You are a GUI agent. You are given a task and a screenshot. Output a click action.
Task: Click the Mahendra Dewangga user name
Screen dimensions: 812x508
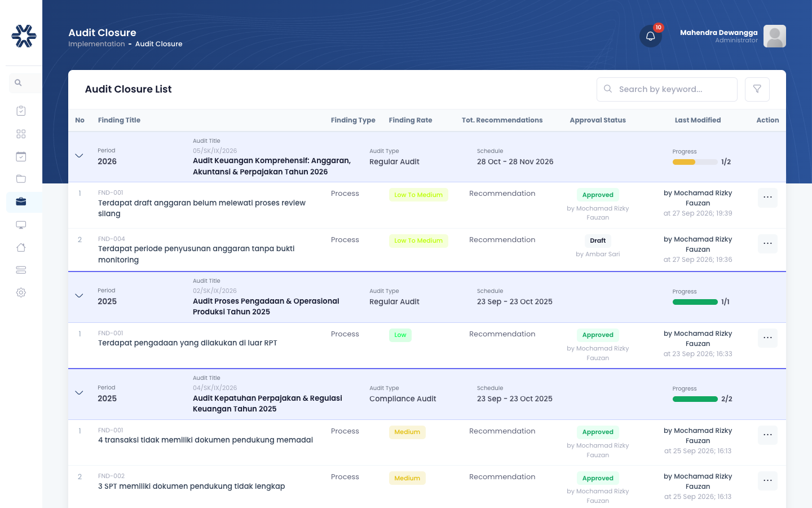[719, 33]
